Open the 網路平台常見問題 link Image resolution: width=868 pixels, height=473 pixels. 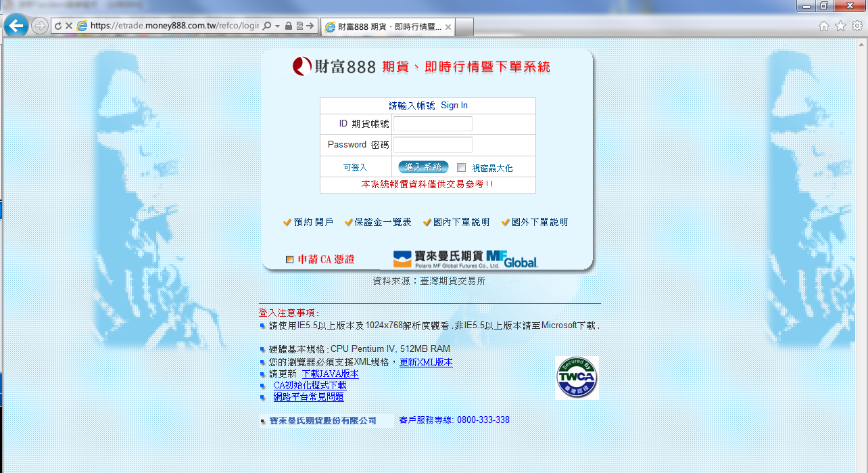point(308,397)
